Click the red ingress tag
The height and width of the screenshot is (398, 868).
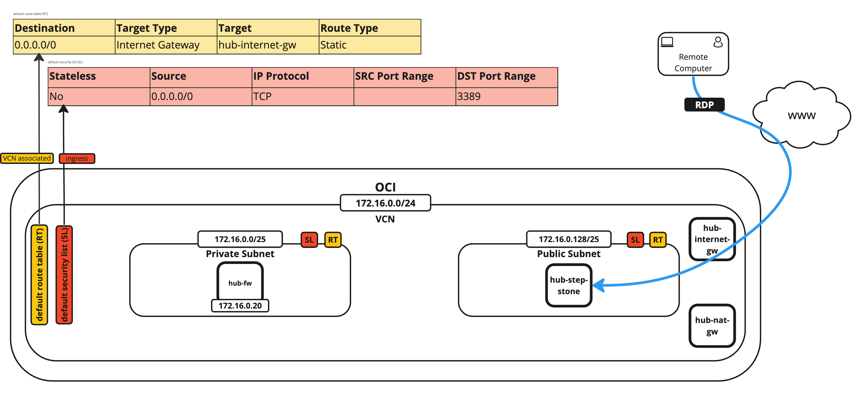point(77,159)
